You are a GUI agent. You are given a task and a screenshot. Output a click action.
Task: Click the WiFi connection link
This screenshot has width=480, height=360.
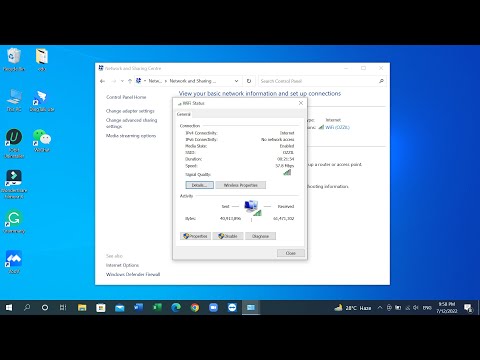[x=337, y=127]
